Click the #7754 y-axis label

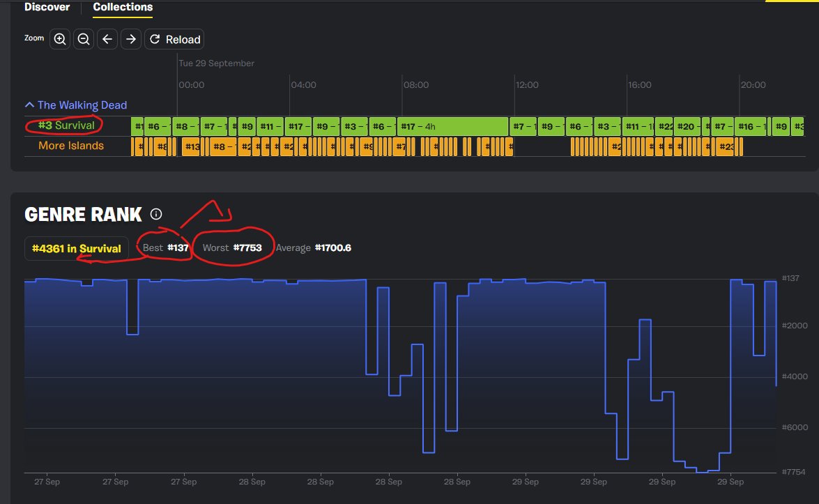tap(793, 472)
